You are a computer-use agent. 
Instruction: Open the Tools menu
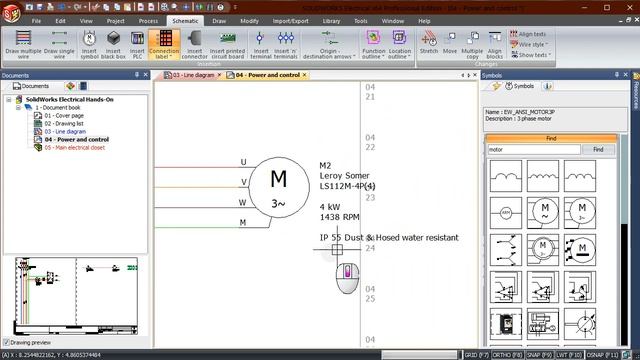tap(360, 21)
